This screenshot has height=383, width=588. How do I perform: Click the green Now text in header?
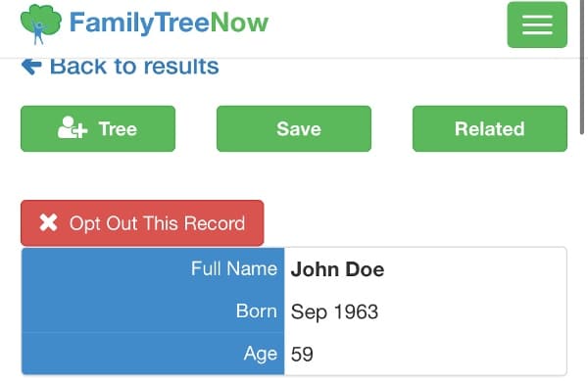pyautogui.click(x=239, y=23)
